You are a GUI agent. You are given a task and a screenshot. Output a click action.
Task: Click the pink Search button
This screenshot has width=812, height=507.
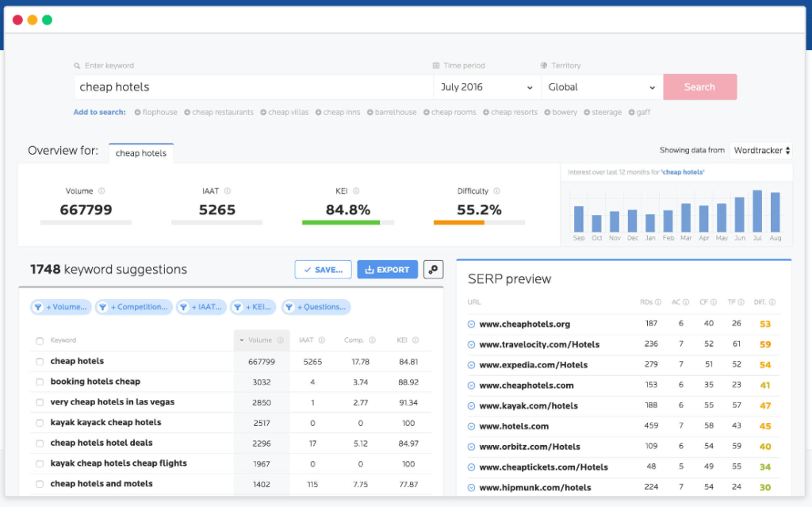point(699,86)
